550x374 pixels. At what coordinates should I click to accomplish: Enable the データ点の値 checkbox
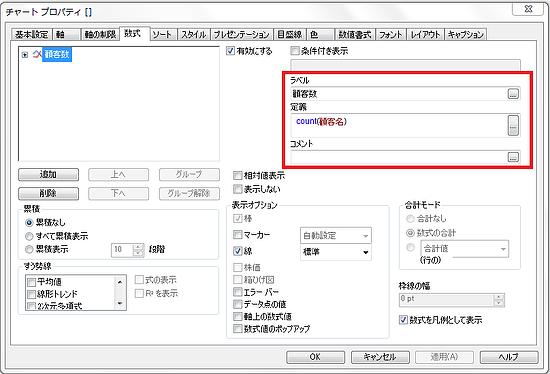(x=237, y=304)
